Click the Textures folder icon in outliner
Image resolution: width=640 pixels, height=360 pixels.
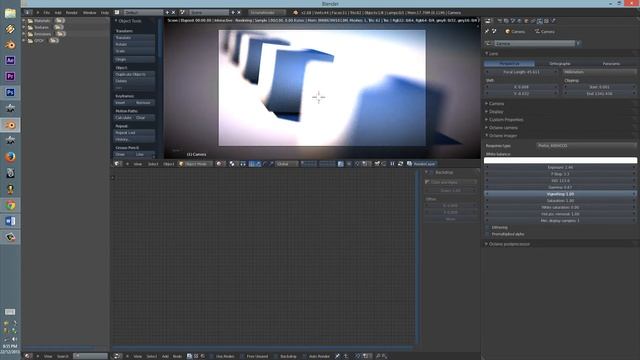[x=30, y=27]
